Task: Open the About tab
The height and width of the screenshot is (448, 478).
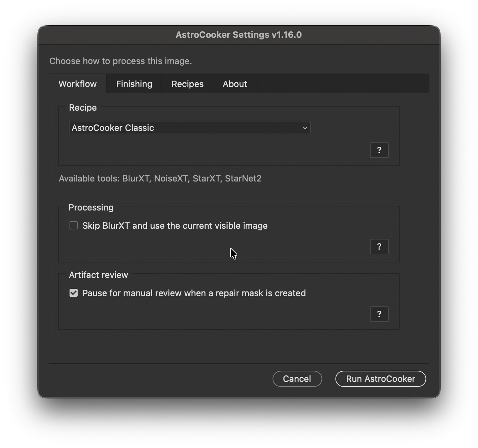Action: click(x=235, y=84)
